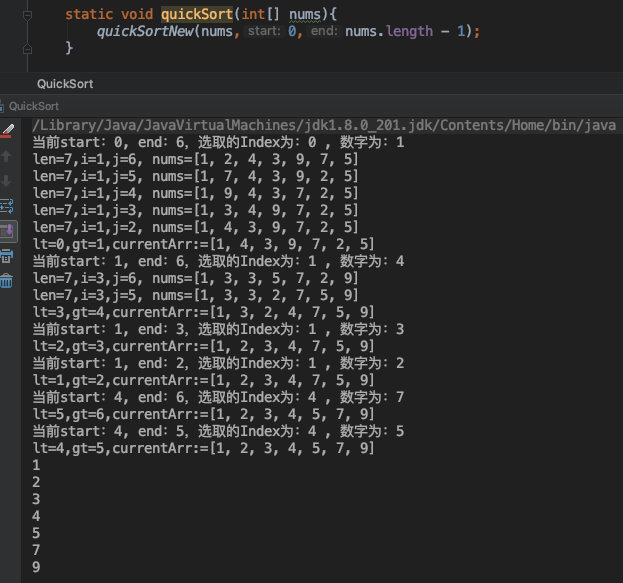Click the 'len=7,i=1,j=6' output line
Screen dimensions: 623x583
pyautogui.click(x=195, y=159)
